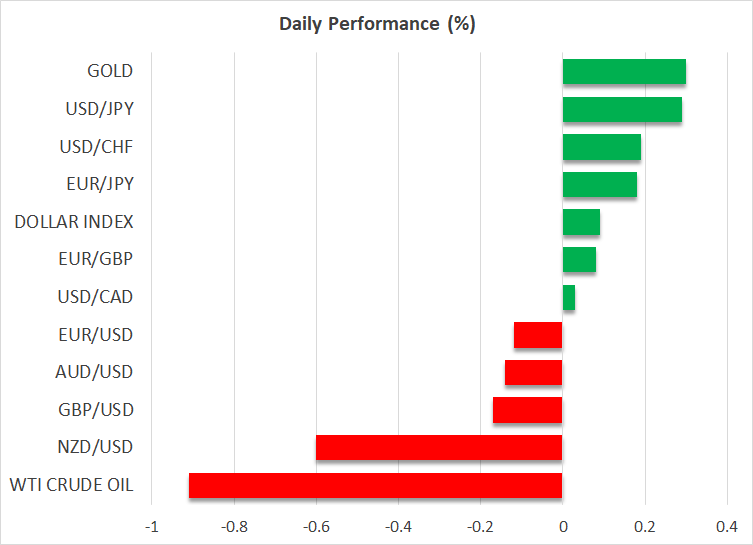Click the -1 axis tick label
The image size is (753, 545).
click(x=152, y=526)
